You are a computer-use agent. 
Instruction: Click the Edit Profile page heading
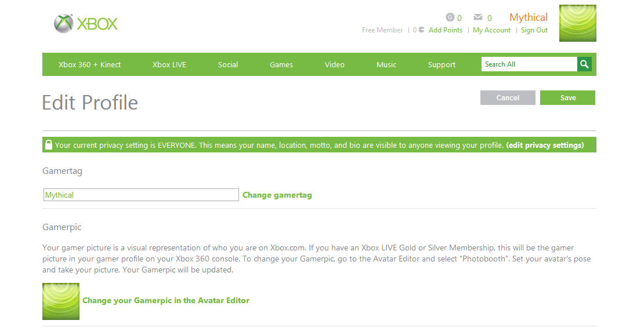90,103
